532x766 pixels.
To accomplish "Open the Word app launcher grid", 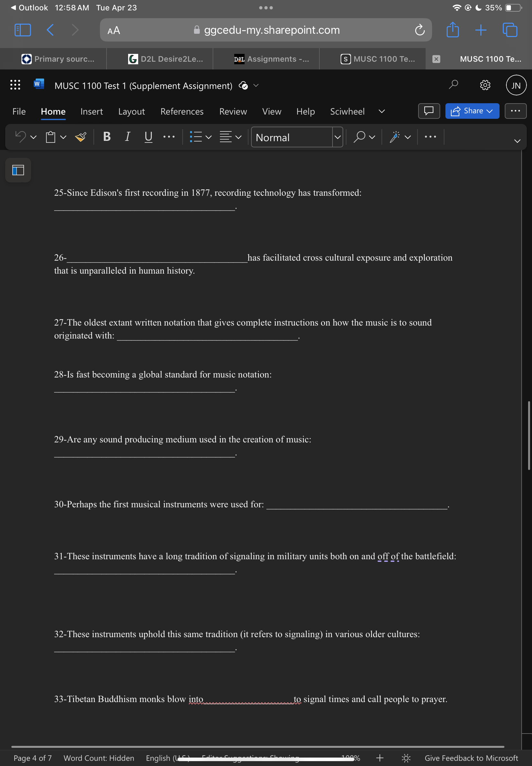I will click(x=15, y=85).
